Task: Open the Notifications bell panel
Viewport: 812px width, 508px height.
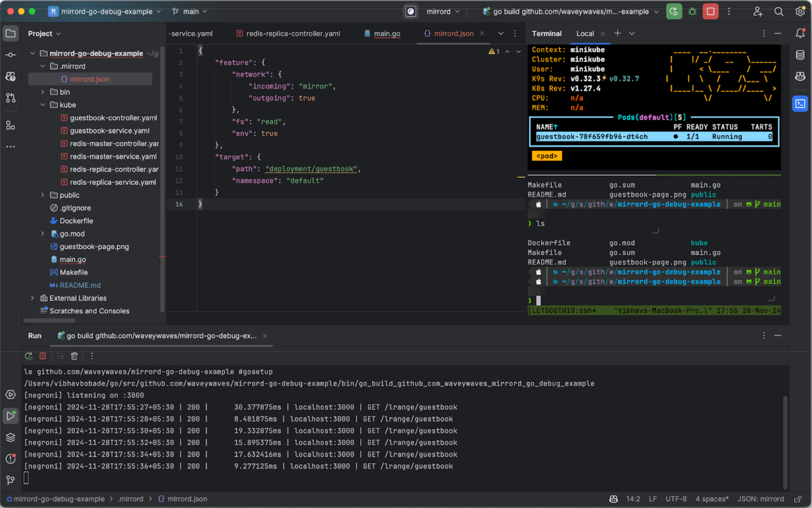Action: pos(800,33)
